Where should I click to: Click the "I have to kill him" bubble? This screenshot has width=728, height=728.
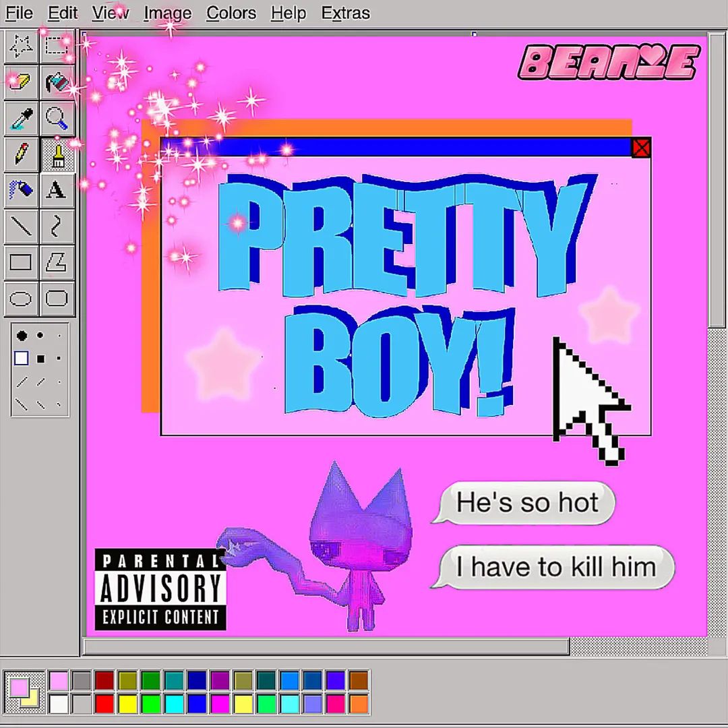click(554, 568)
